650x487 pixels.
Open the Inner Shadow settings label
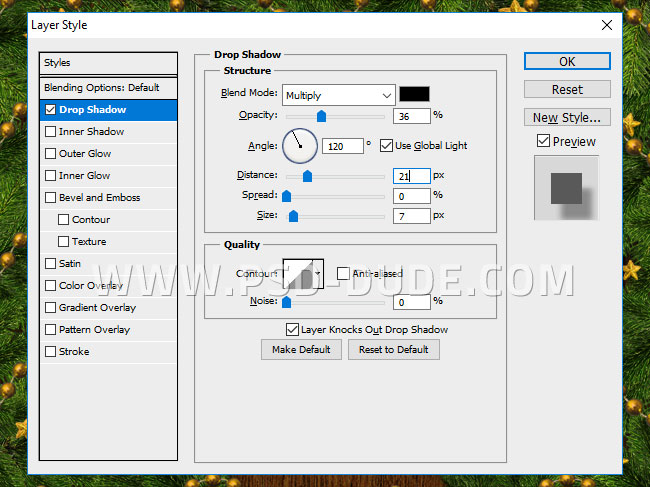pos(91,132)
